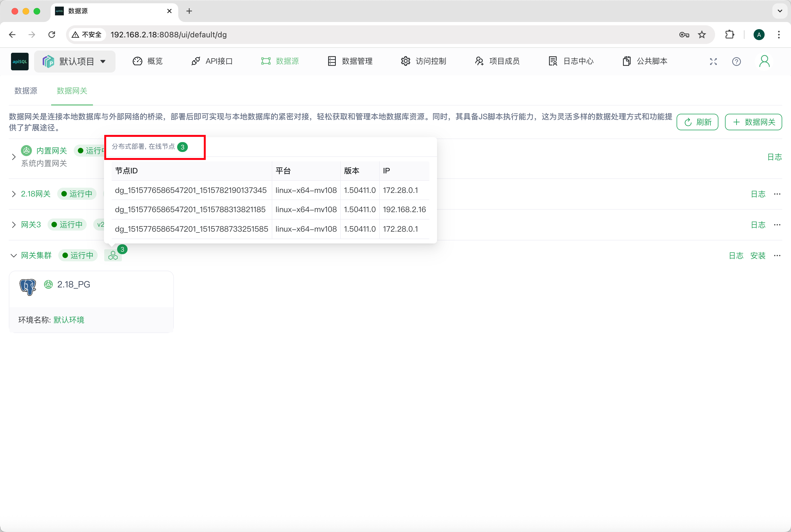Open more options for 网关集群 row

tap(777, 256)
